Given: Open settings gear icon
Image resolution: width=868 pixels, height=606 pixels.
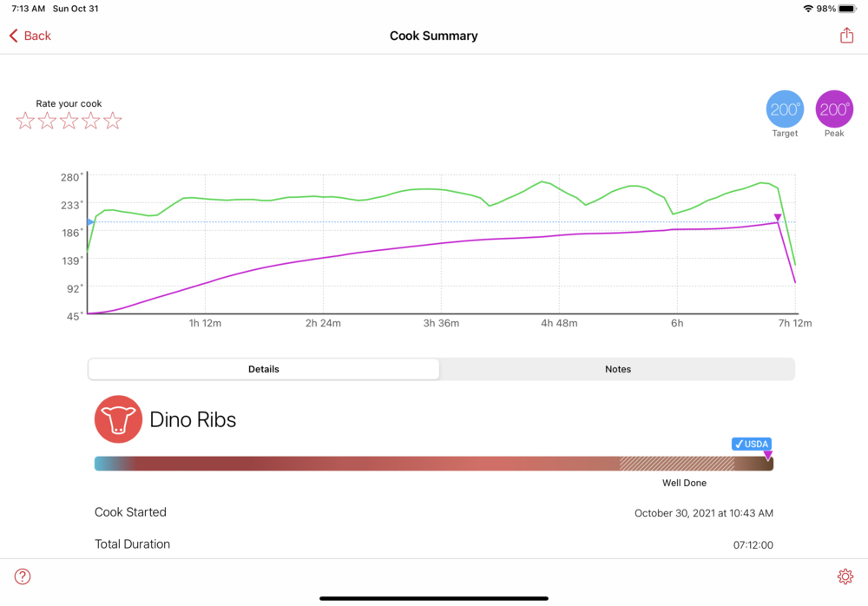Looking at the screenshot, I should [x=845, y=576].
